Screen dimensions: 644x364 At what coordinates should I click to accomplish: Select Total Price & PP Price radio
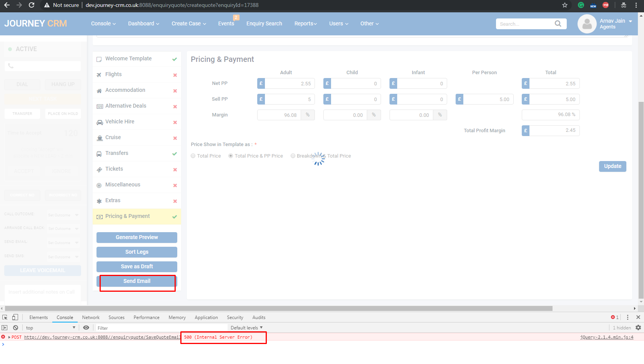coord(231,156)
